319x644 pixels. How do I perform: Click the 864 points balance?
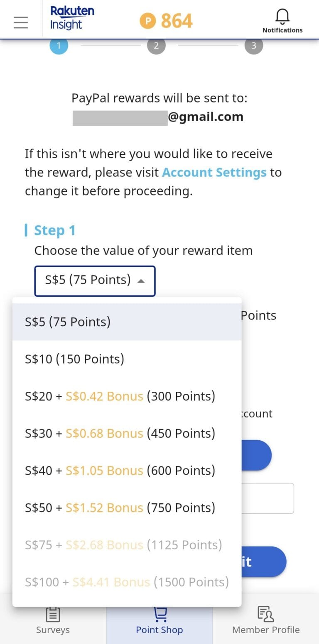177,21
